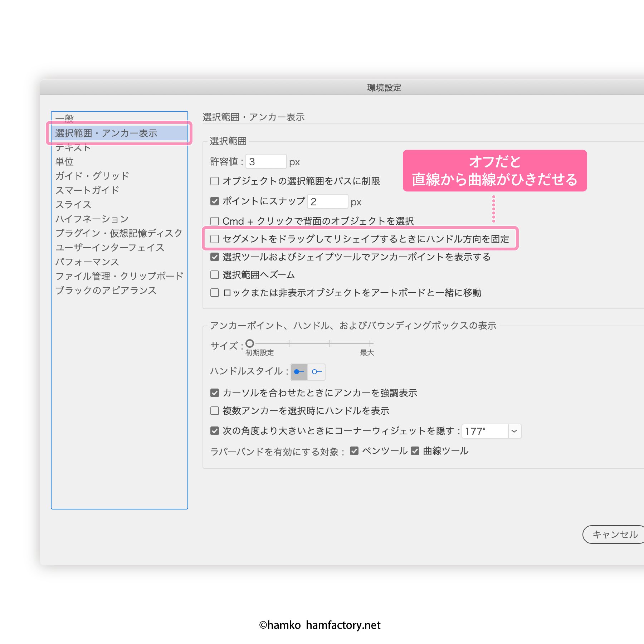Switch to the テキスト preferences category

[74, 147]
